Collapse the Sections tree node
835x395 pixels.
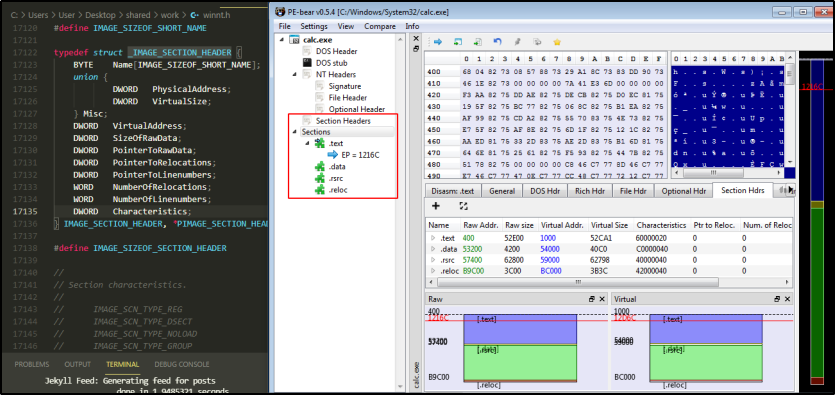click(x=294, y=132)
